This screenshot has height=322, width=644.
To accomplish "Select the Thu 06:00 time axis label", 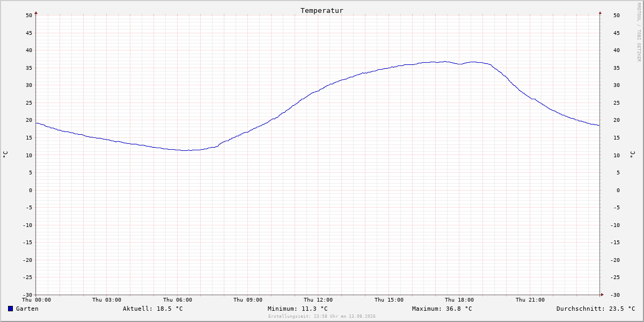I will pos(178,300).
